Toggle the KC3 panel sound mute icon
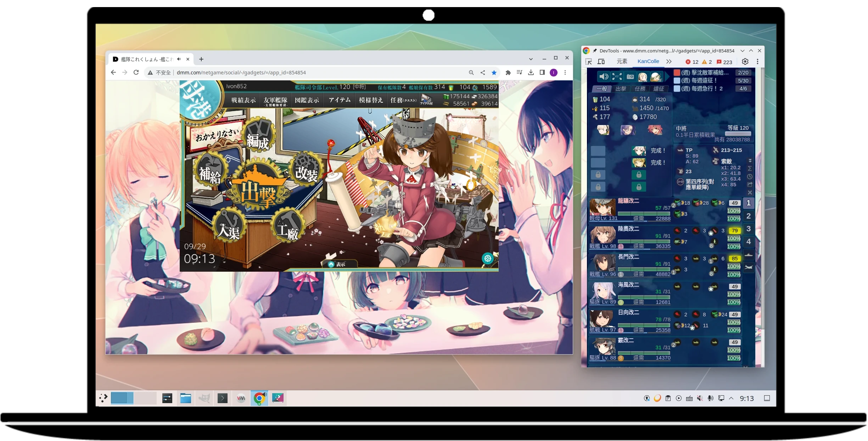The image size is (868, 441). tap(604, 77)
